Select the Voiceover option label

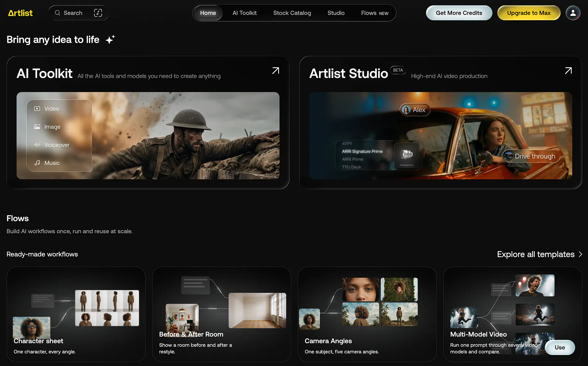57,145
